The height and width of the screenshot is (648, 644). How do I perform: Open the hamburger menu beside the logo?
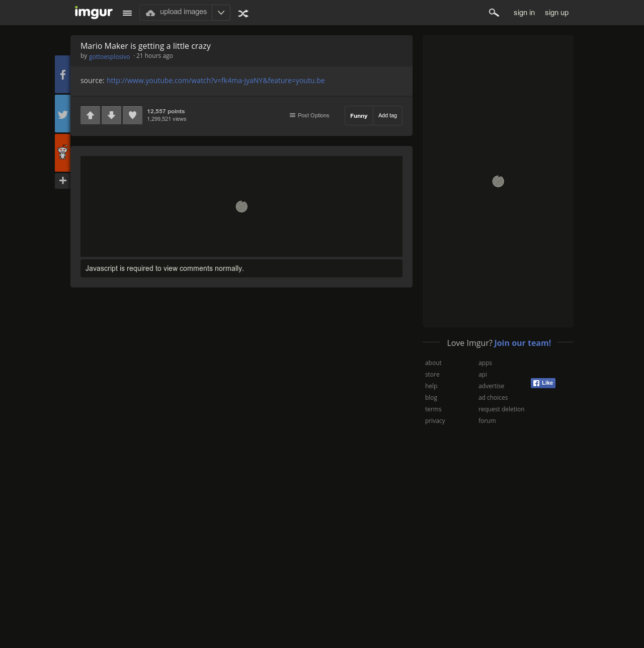[127, 13]
